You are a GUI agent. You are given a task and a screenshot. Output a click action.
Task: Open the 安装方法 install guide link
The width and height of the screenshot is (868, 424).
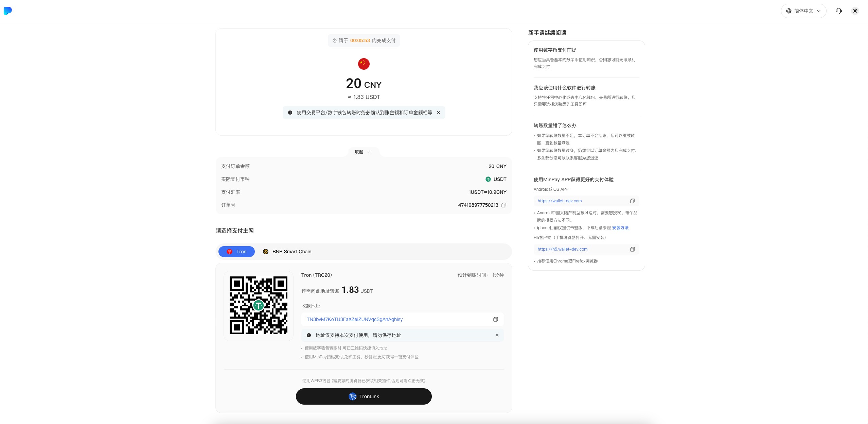[x=620, y=228]
